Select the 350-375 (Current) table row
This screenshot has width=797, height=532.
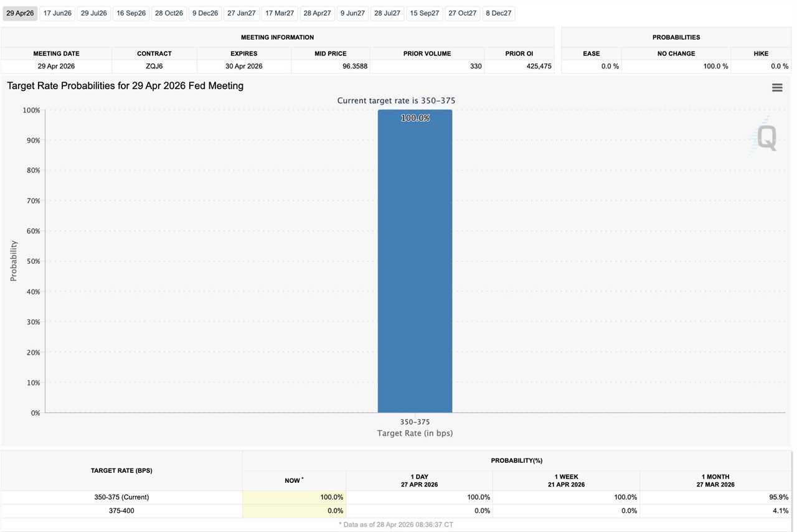122,497
